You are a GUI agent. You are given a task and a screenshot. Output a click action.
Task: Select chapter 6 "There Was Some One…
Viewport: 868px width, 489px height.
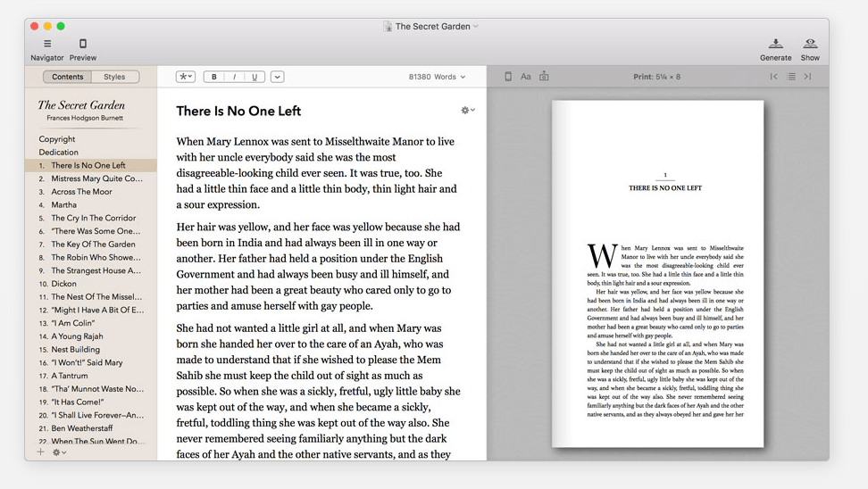pyautogui.click(x=91, y=231)
